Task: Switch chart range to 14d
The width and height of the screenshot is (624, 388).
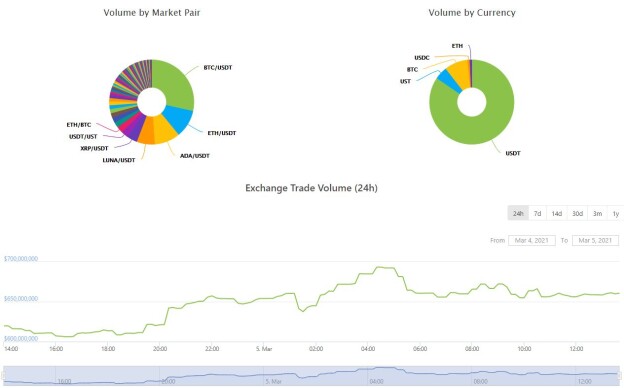Action: click(x=556, y=213)
